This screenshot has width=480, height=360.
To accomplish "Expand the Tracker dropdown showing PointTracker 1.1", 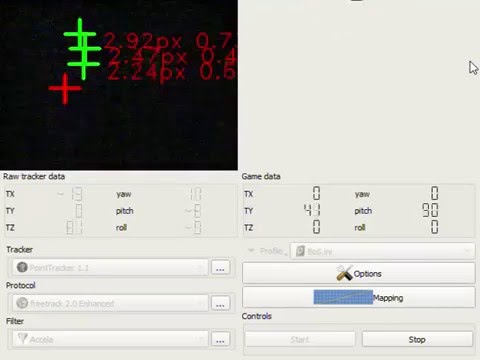I will click(x=110, y=267).
